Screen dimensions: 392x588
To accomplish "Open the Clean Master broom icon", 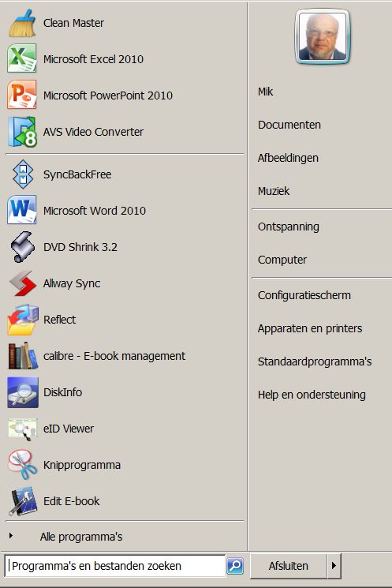I will click(x=22, y=23).
